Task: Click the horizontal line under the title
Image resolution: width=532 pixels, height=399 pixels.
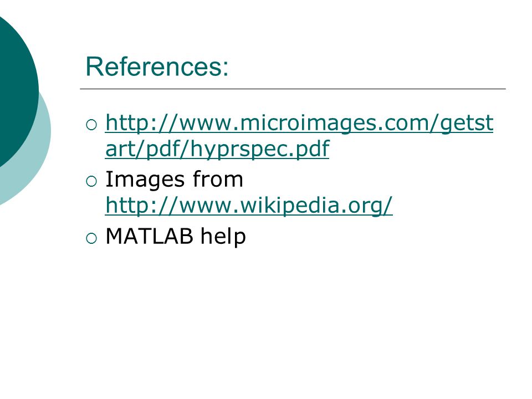Action: pyautogui.click(x=293, y=89)
